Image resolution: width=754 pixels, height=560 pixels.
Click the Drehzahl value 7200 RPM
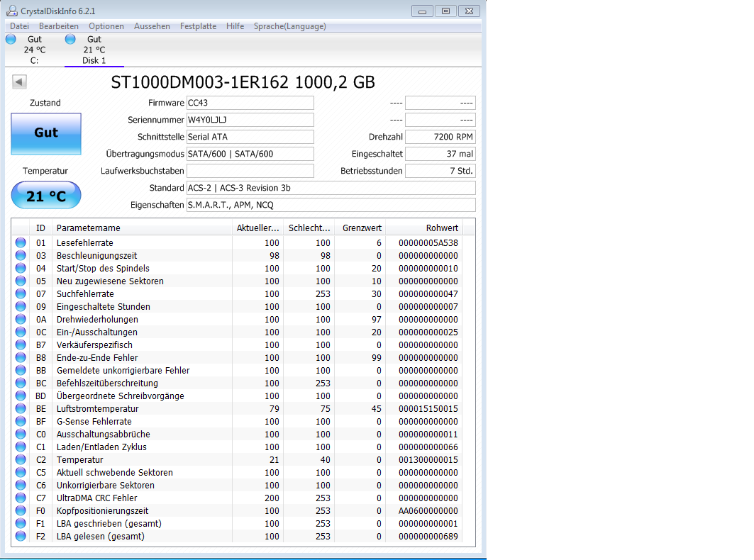coord(440,137)
